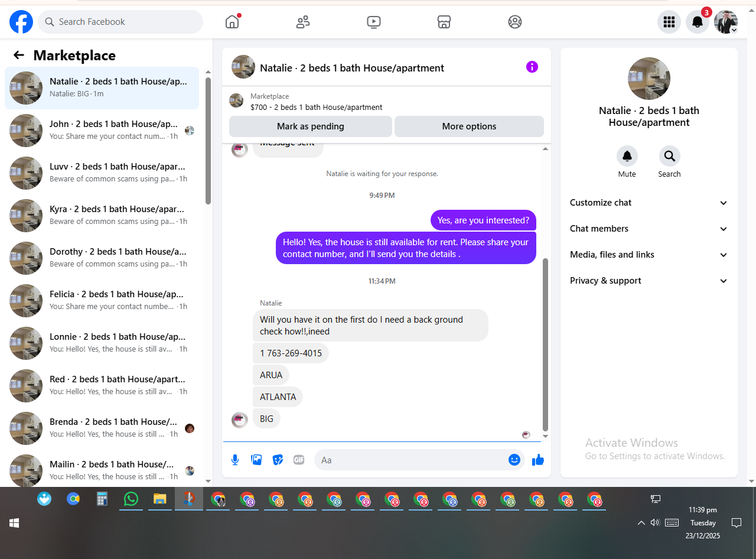Click the chat scrollbar down arrow
This screenshot has width=756, height=559.
[545, 436]
